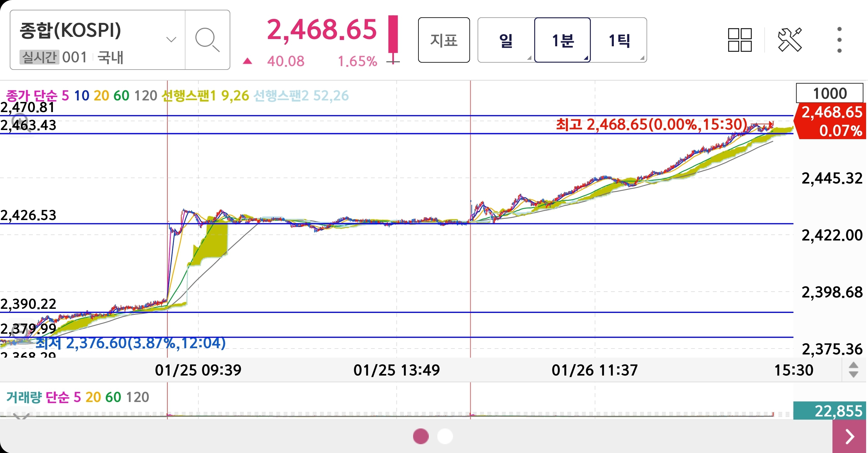Image resolution: width=868 pixels, height=453 pixels.
Task: Open the stock search magnifier
Action: 207,40
